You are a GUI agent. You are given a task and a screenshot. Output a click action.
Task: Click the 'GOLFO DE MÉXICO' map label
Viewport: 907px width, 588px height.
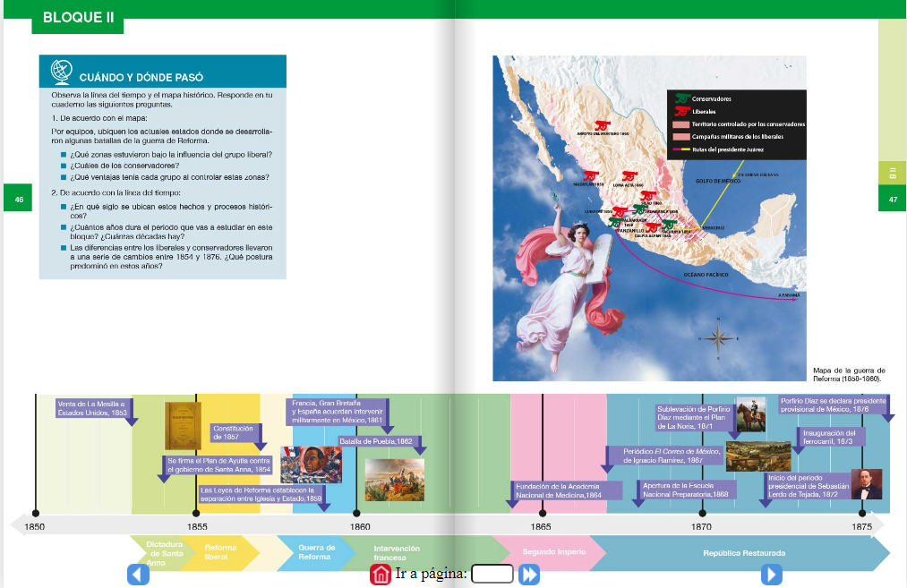718,181
